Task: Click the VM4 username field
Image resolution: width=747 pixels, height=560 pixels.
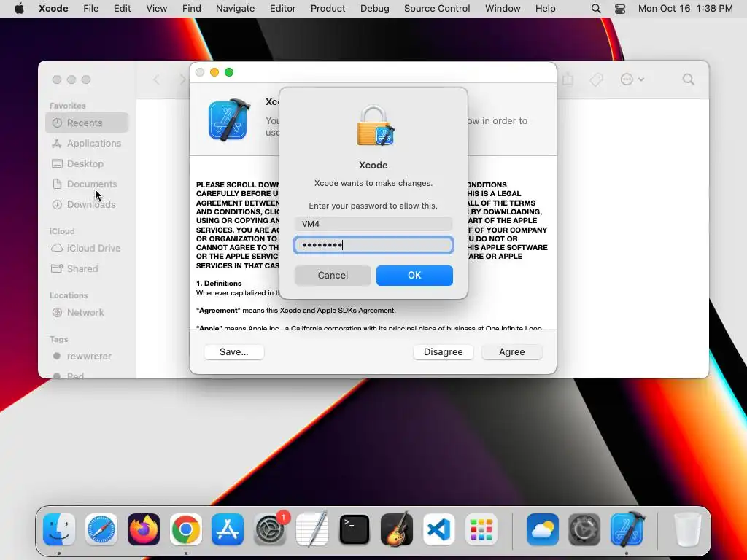Action: [373, 224]
